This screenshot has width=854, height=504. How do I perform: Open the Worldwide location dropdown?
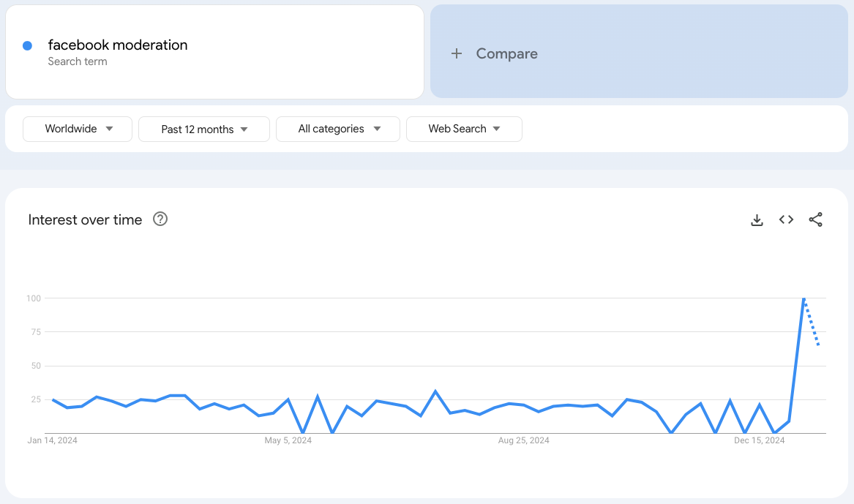(77, 129)
